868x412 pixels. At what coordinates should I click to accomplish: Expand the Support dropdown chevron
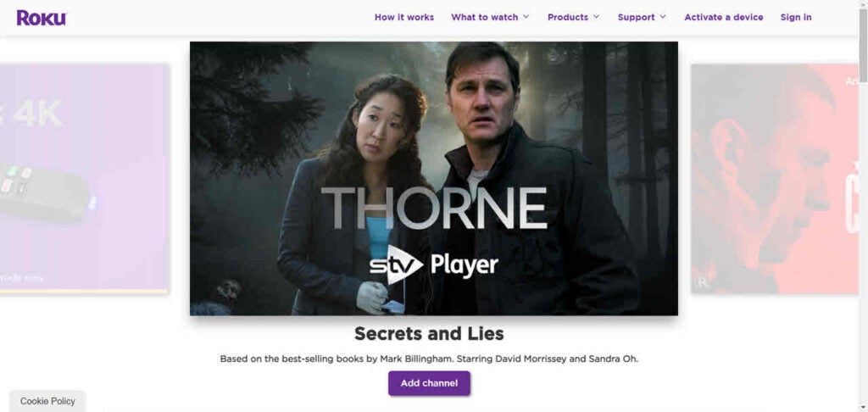pyautogui.click(x=663, y=17)
